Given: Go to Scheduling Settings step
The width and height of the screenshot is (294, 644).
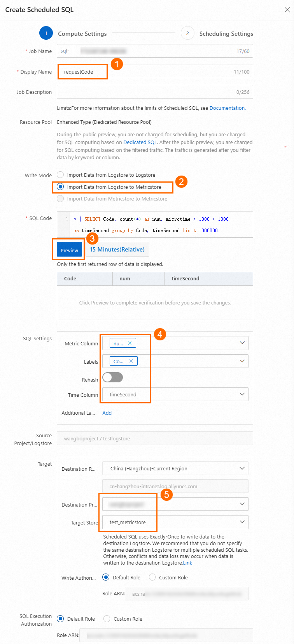Looking at the screenshot, I should point(226,34).
